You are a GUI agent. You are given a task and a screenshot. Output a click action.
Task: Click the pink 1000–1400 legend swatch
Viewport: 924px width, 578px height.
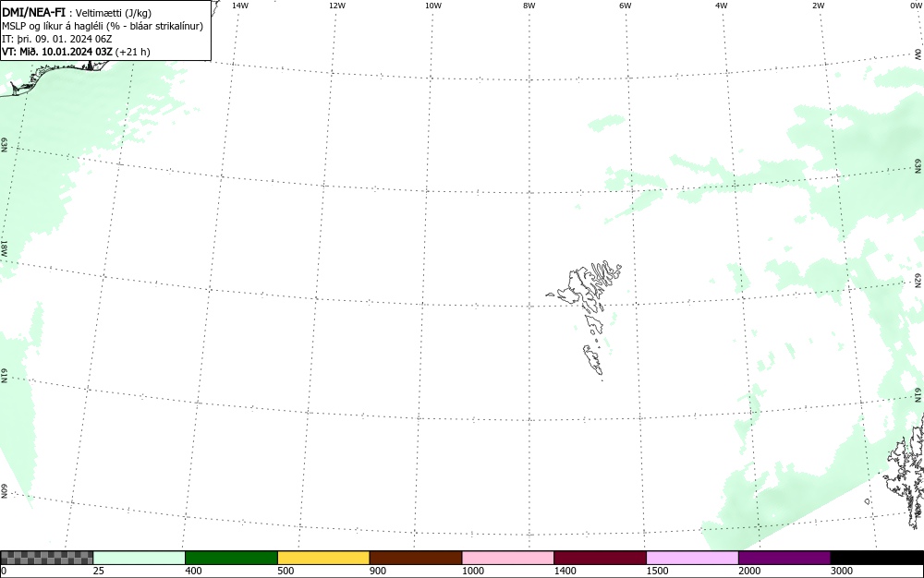pyautogui.click(x=508, y=558)
